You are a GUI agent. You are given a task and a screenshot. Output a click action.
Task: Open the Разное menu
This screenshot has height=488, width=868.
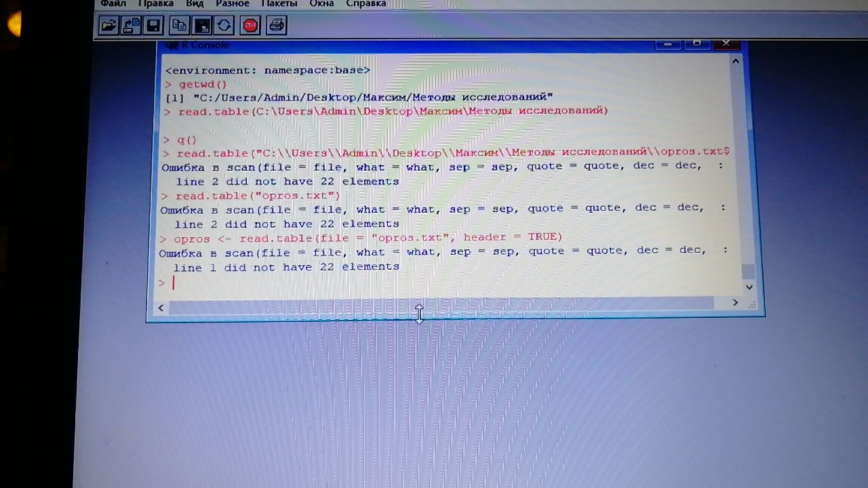[x=233, y=3]
